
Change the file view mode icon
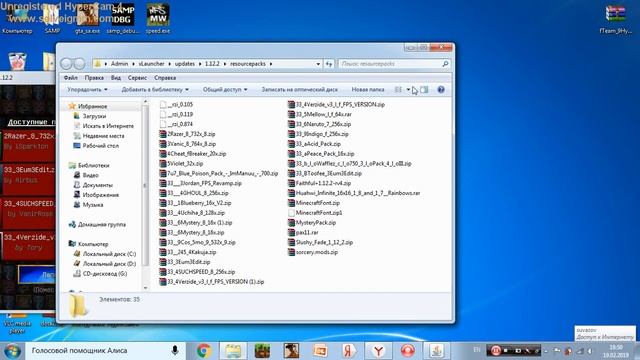tap(398, 90)
